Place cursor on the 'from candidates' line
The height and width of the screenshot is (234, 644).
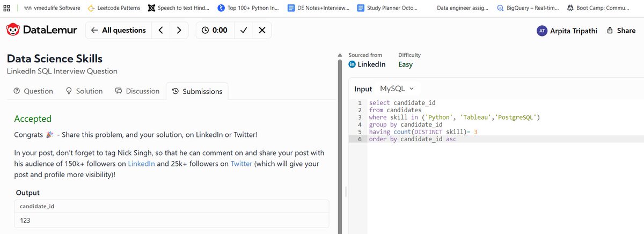pos(396,110)
